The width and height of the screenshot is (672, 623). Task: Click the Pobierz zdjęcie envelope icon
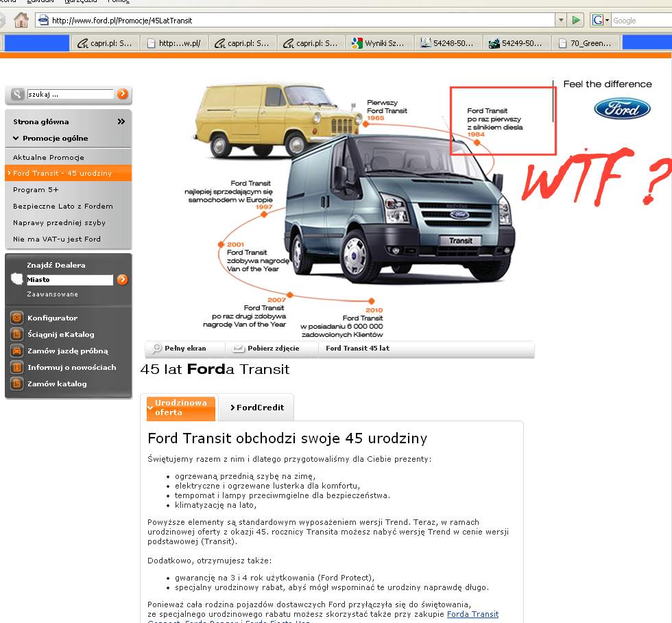tap(239, 349)
